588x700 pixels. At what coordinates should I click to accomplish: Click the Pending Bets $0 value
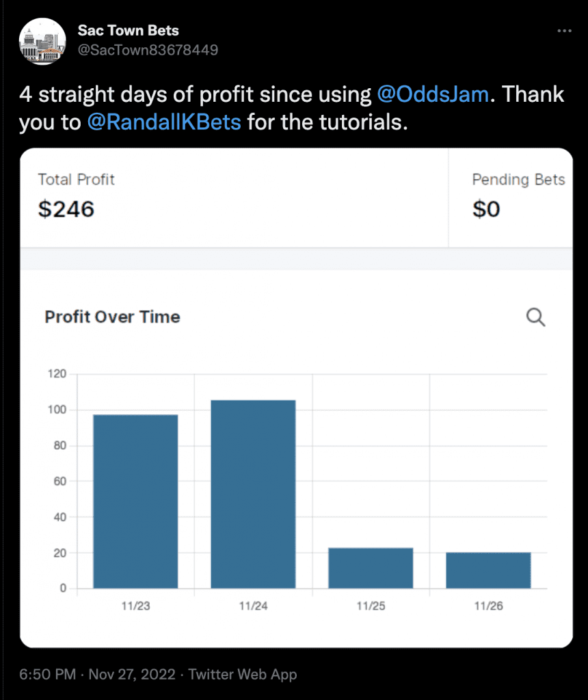pos(486,209)
